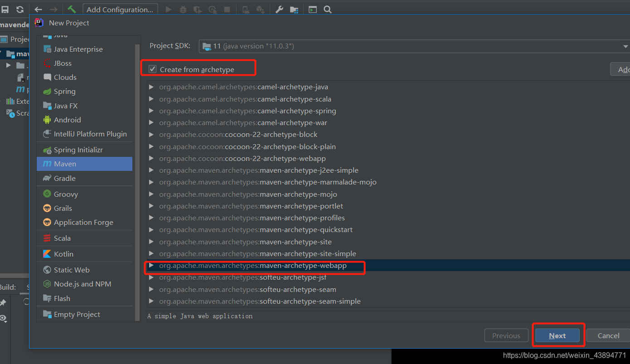Select Kotlin project type
Viewport: 630px width, 364px height.
point(84,254)
